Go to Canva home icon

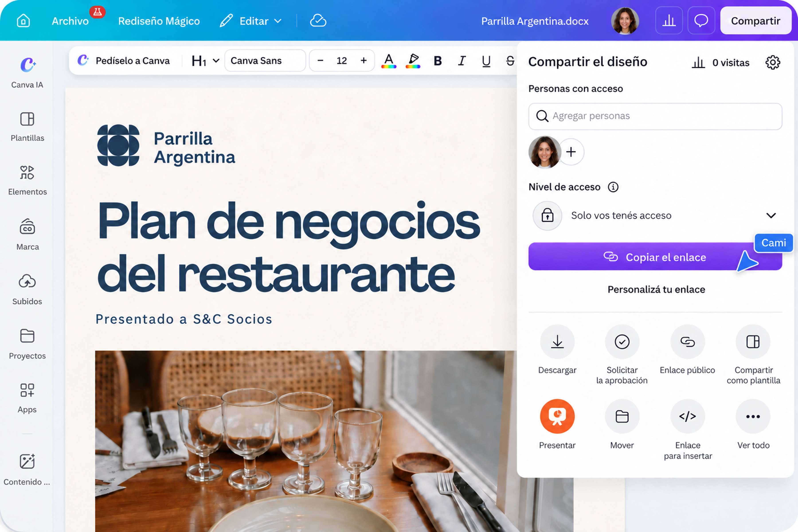23,21
